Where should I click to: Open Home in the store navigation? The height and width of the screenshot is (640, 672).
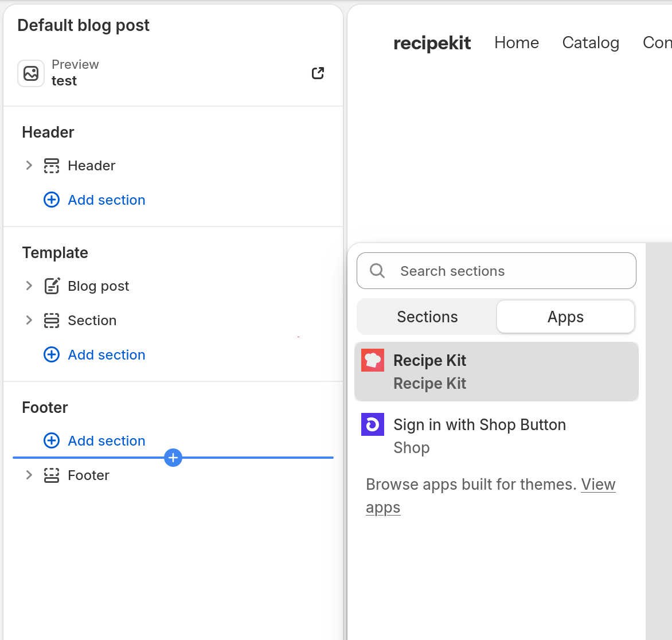[x=517, y=43]
